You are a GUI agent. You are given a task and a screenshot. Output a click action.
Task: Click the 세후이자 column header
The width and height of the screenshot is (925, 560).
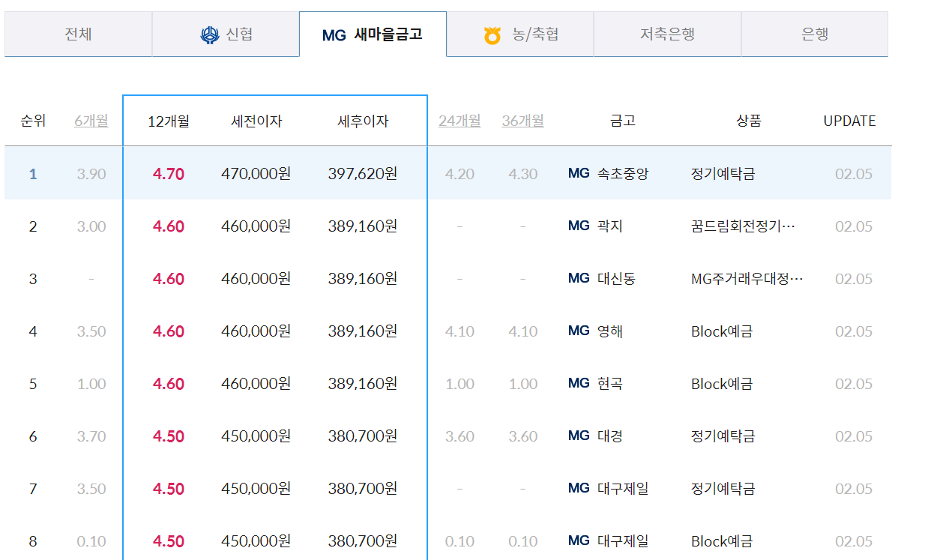(x=363, y=121)
